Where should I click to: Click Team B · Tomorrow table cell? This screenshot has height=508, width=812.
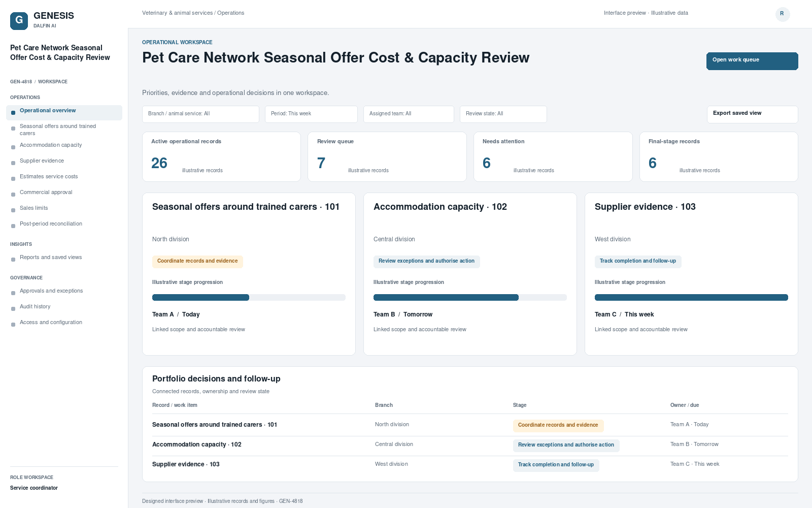(x=694, y=444)
